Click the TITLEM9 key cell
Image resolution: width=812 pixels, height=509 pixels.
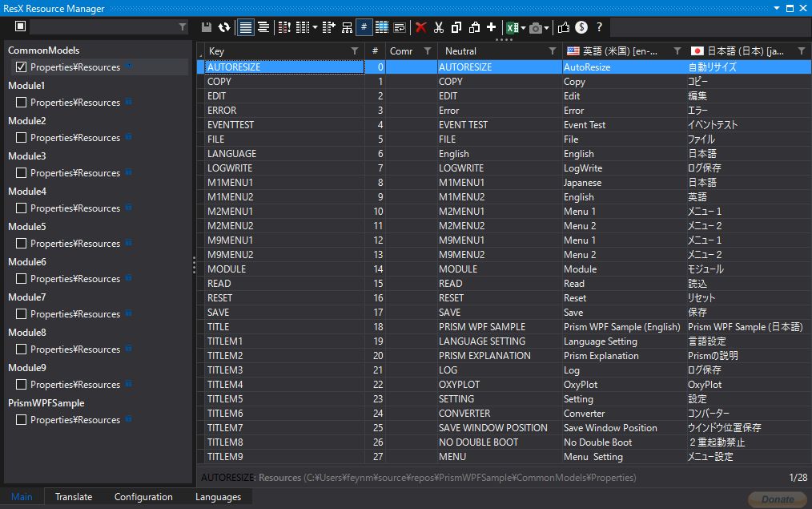pos(285,457)
